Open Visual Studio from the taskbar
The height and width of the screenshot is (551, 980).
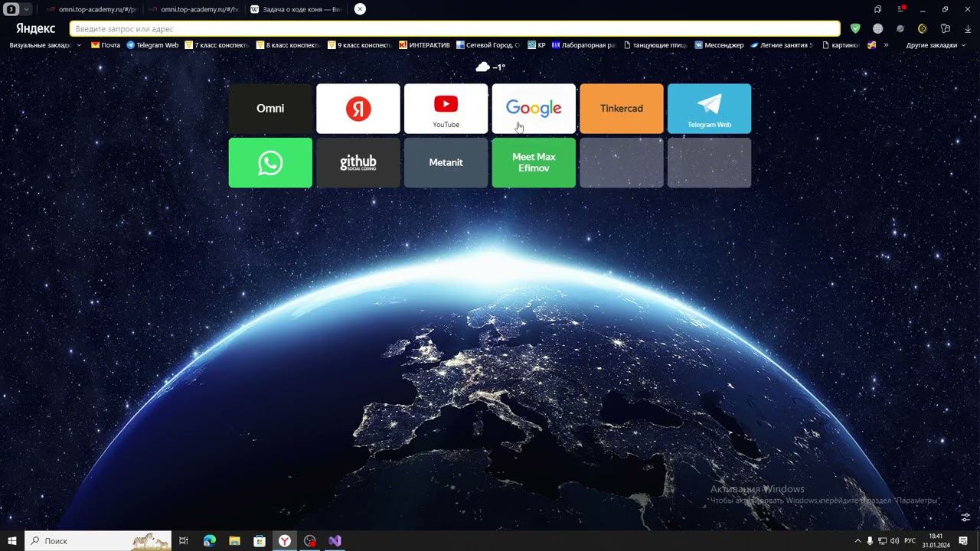coord(335,541)
